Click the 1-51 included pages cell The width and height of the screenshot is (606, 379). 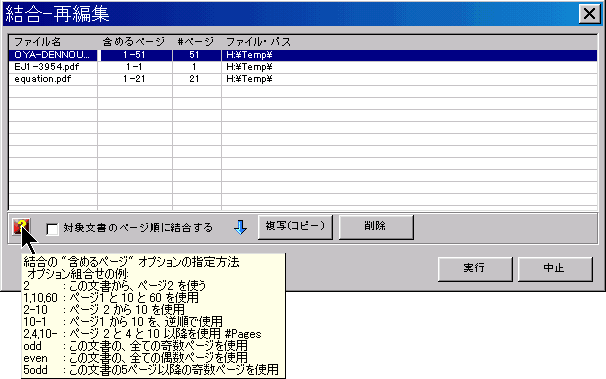(x=135, y=55)
